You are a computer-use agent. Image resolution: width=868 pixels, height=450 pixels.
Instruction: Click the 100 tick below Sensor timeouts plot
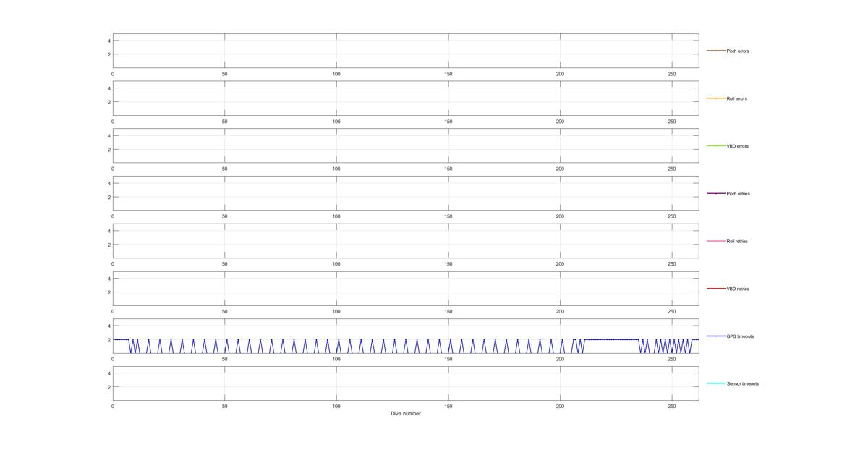tap(336, 407)
